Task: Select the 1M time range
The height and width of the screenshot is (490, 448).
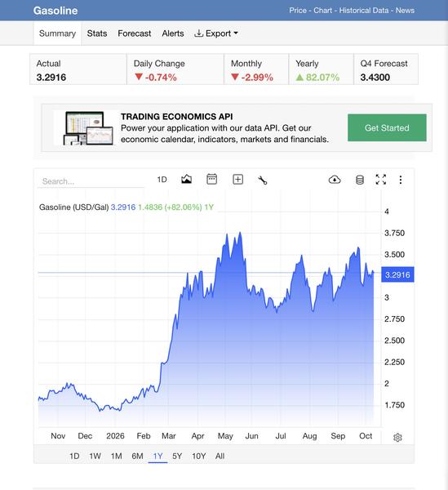Action: tap(116, 456)
